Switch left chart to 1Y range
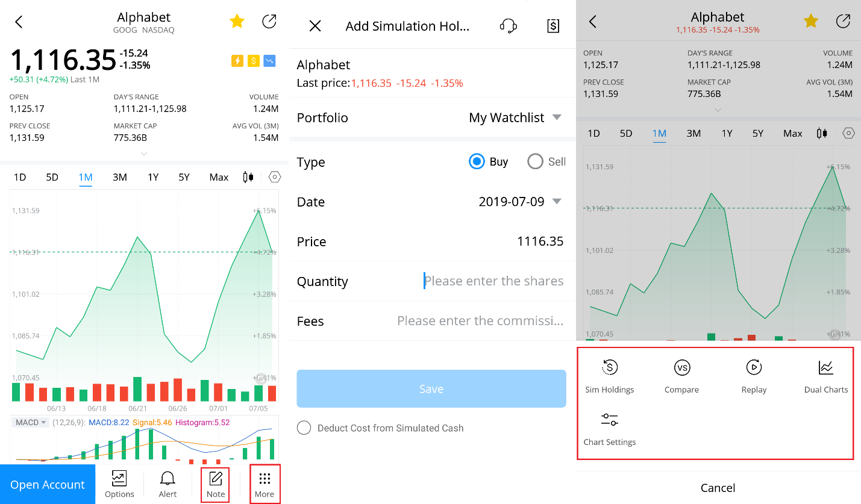Screen dimensions: 861x504 click(153, 177)
